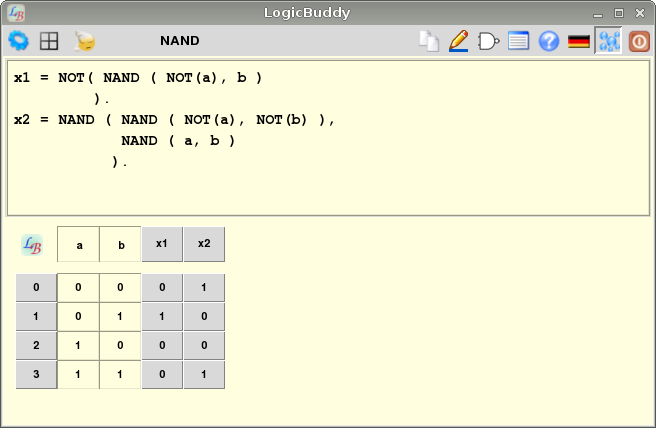Click the NAND label in toolbar
656x428 pixels.
180,41
